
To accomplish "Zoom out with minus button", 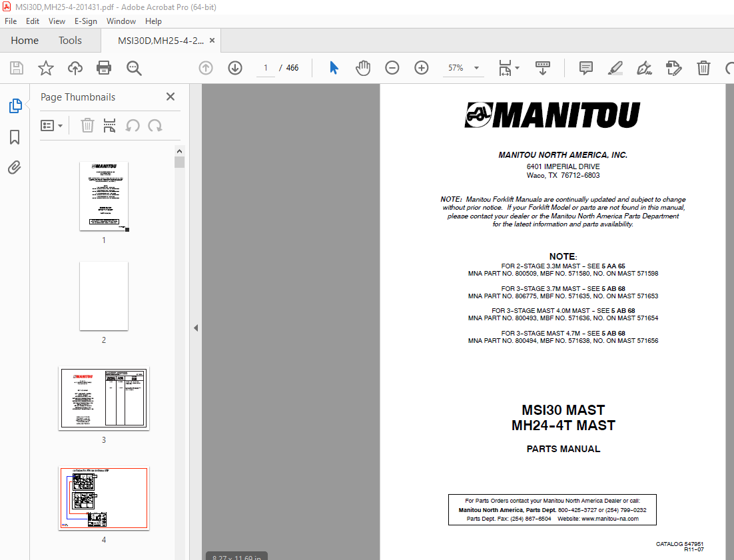I will coord(392,68).
